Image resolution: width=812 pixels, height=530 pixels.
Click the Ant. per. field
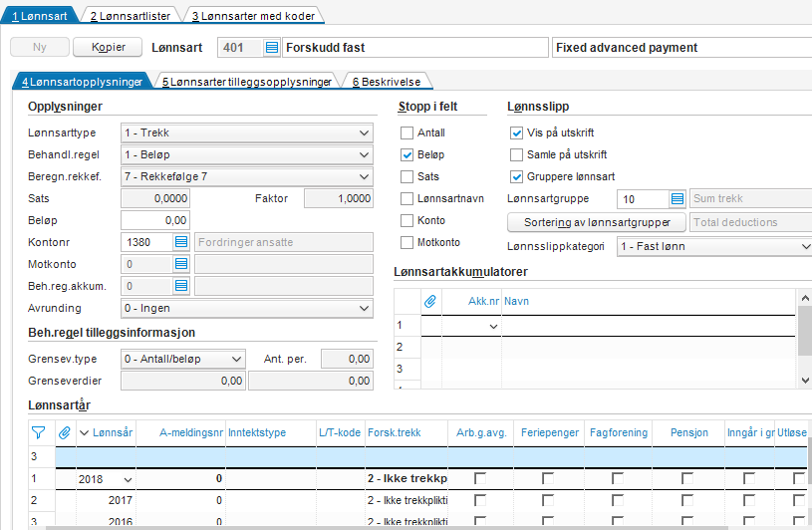(347, 359)
